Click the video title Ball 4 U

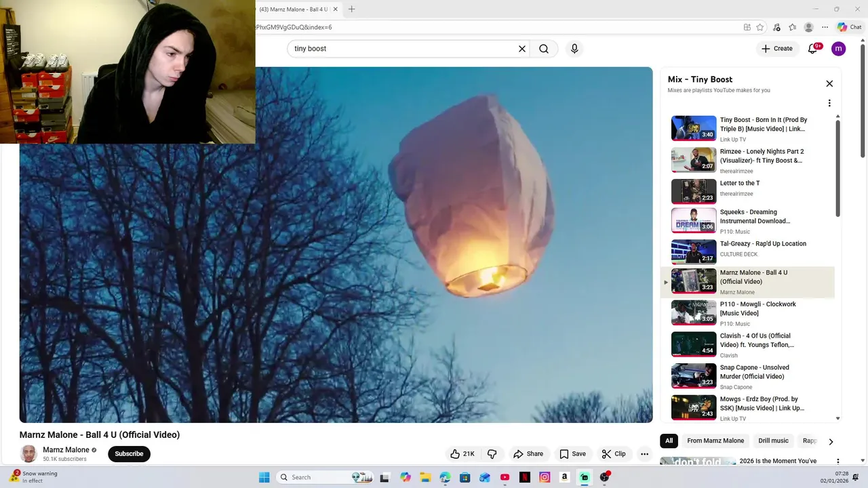pos(100,434)
